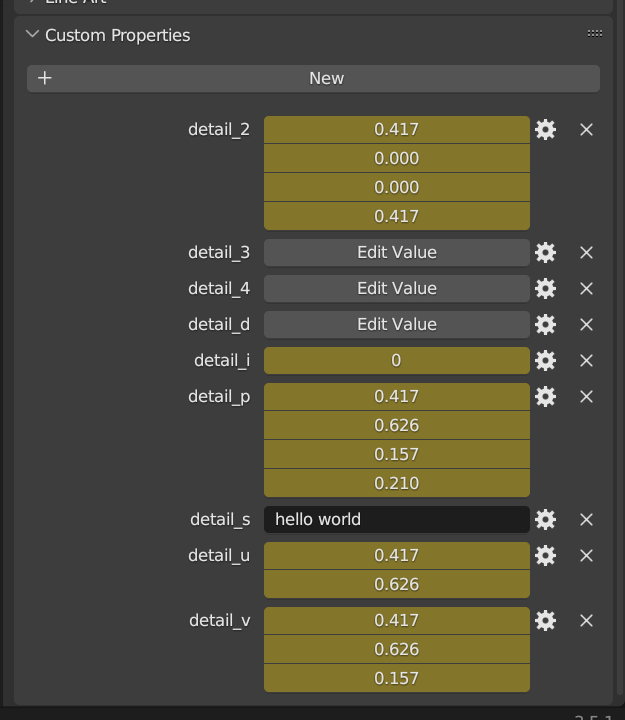Click the detail_u property label
Viewport: 625px width, 720px height.
pos(219,556)
